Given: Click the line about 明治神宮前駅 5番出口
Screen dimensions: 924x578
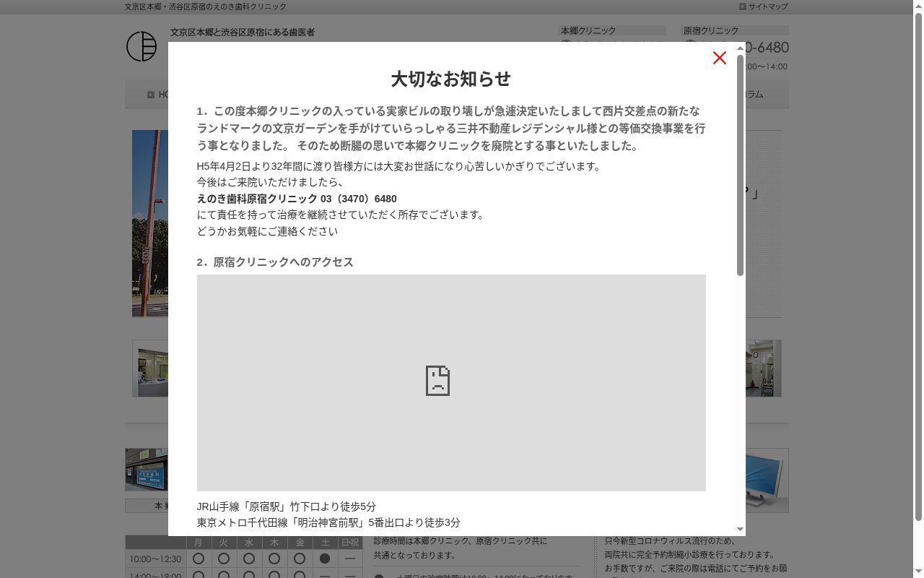Looking at the screenshot, I should point(328,522).
